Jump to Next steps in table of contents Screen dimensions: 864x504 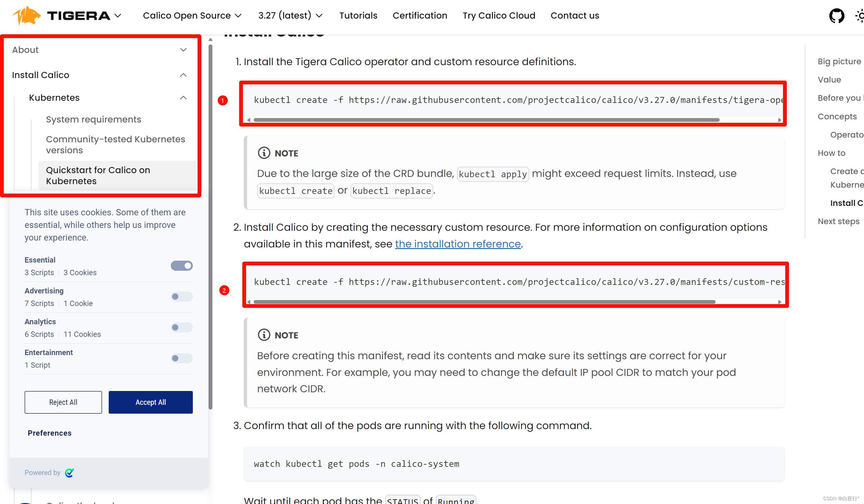(x=838, y=221)
